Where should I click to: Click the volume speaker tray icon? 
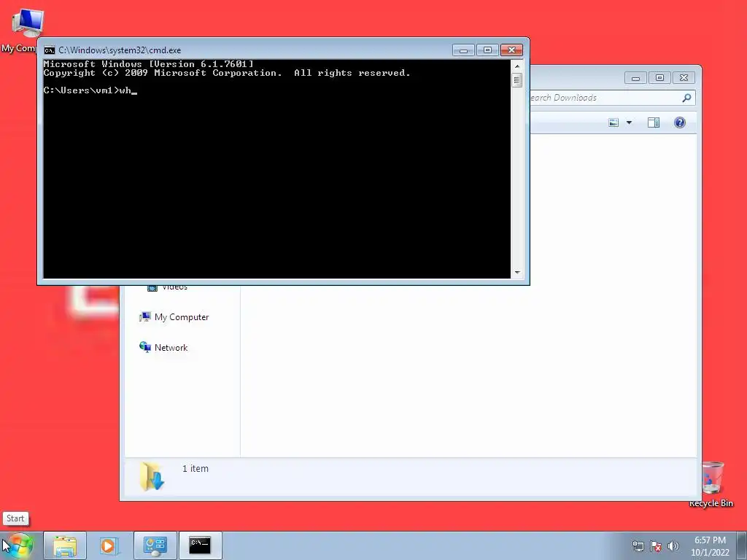click(x=673, y=546)
